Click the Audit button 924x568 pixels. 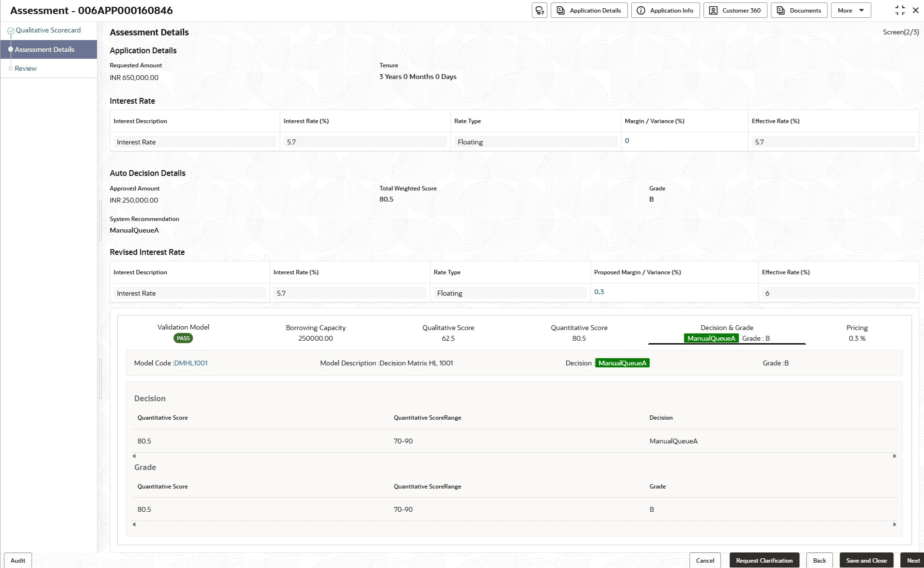[x=18, y=560]
